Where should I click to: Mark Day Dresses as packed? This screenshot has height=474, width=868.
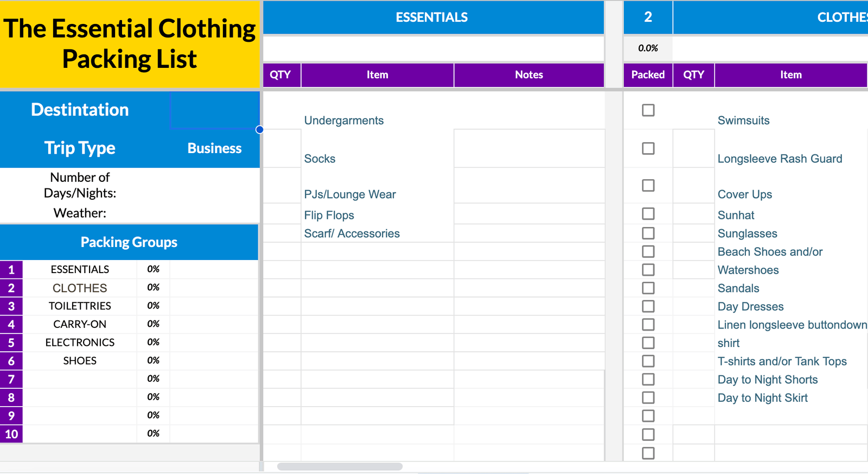648,306
